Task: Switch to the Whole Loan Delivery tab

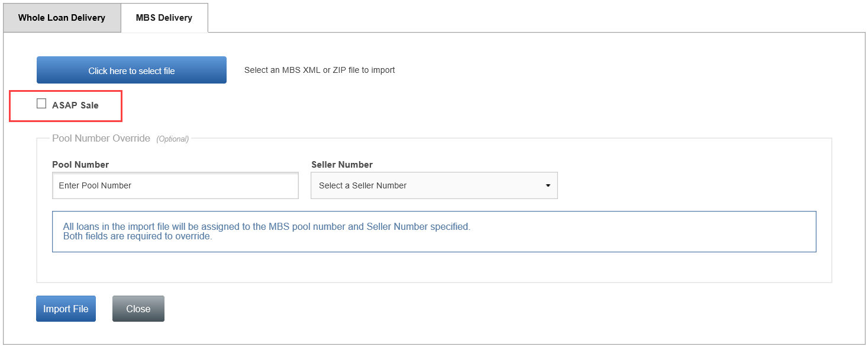Action: (x=62, y=18)
